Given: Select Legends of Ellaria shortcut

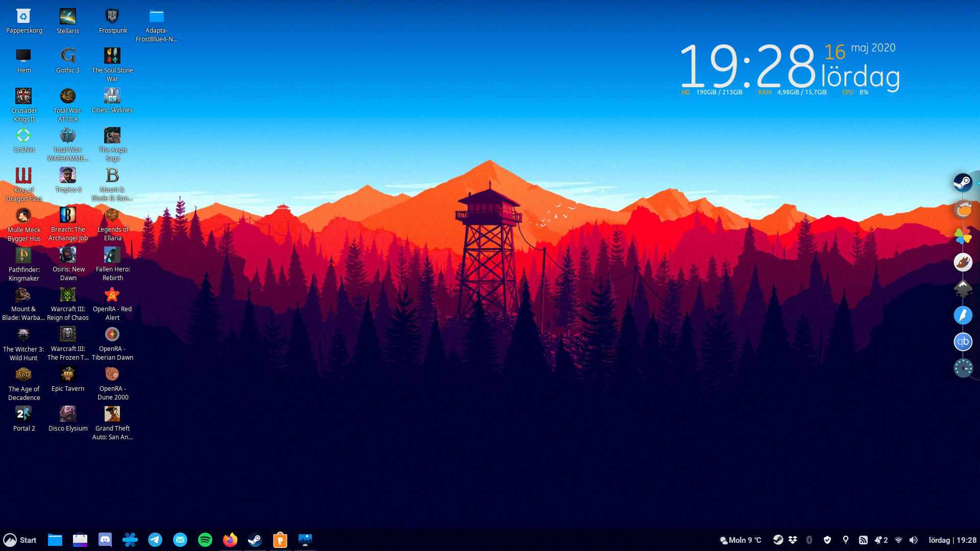Looking at the screenshot, I should pyautogui.click(x=112, y=224).
